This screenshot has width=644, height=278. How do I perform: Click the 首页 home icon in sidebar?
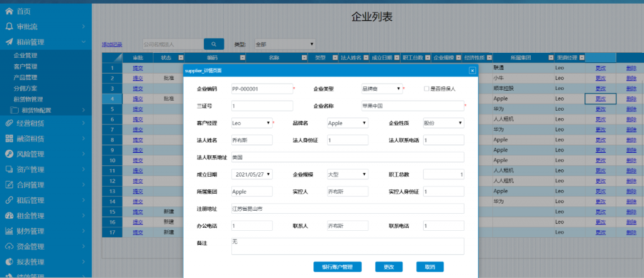tap(9, 11)
